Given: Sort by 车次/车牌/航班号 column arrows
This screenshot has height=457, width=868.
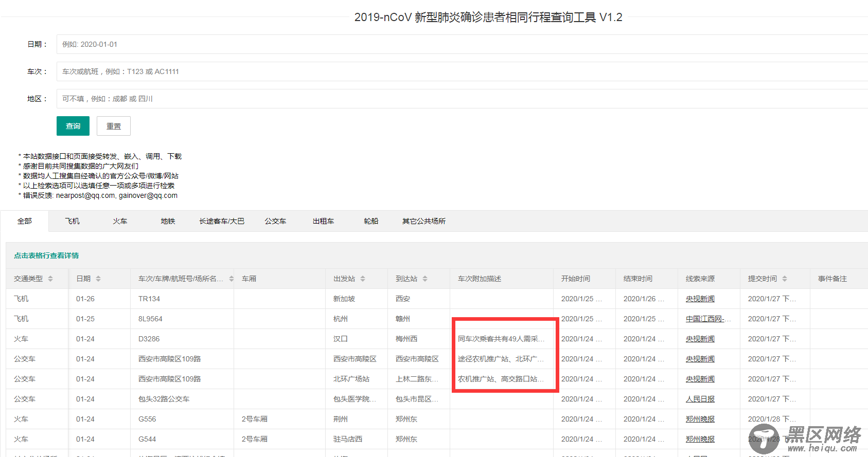Looking at the screenshot, I should (232, 279).
